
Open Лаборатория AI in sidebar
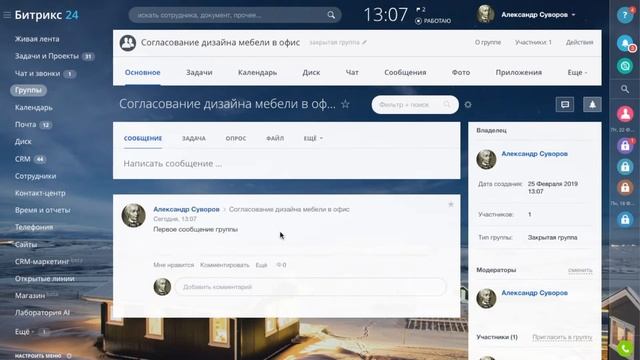[42, 313]
